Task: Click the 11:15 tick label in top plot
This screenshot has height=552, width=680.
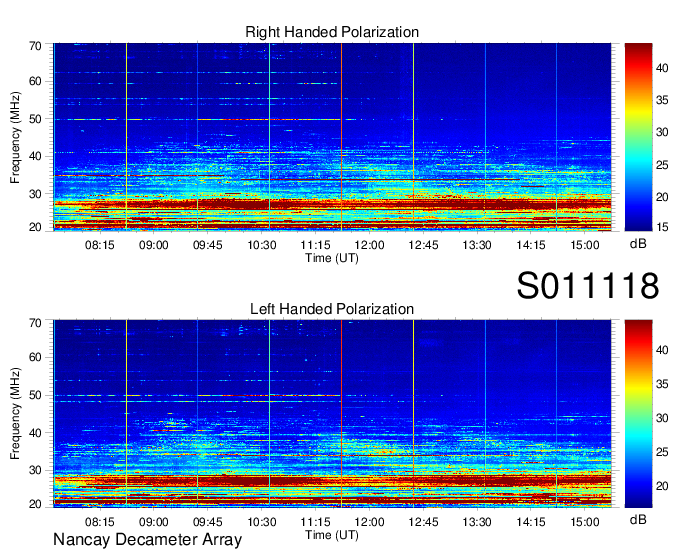Action: point(315,245)
